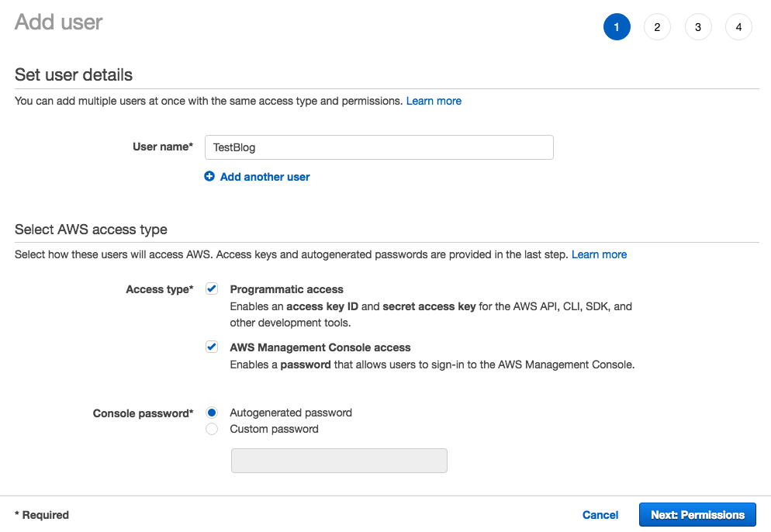Click the Custom password label text
Screen dimensions: 771x532
(274, 429)
